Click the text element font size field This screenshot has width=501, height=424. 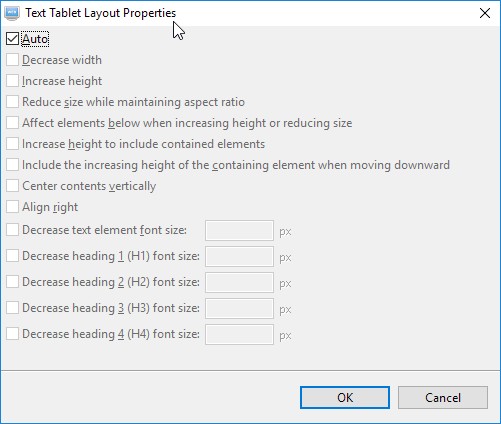[239, 230]
